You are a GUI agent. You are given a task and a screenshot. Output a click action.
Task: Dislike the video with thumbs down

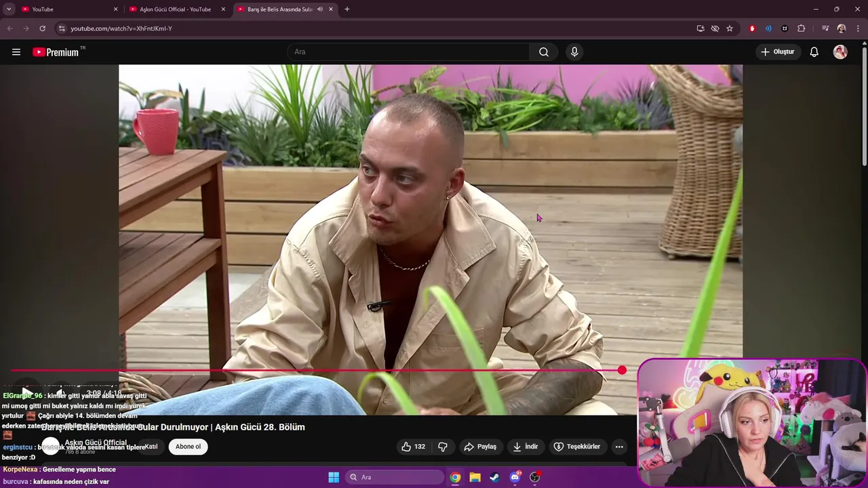click(443, 447)
